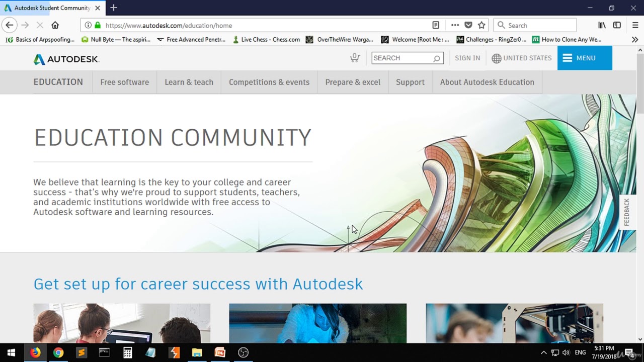This screenshot has width=644, height=362.
Task: Open File Explorer from the taskbar
Action: [x=197, y=352]
